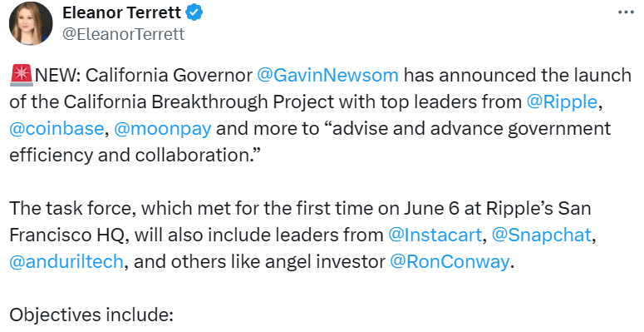Screen dimensions: 644x332
Task: Open the @coinbase mention
Action: coord(57,128)
